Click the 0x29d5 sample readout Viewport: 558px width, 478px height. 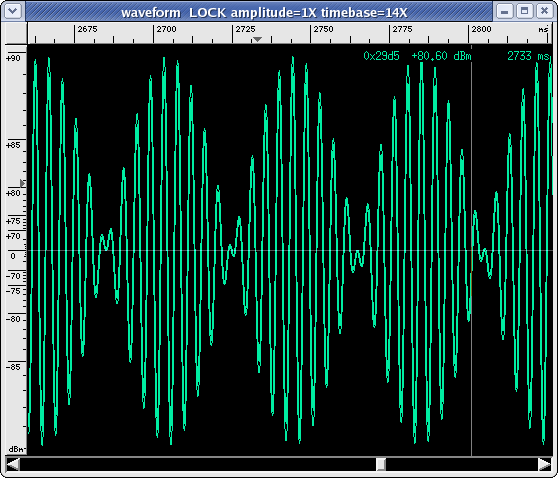pyautogui.click(x=381, y=56)
